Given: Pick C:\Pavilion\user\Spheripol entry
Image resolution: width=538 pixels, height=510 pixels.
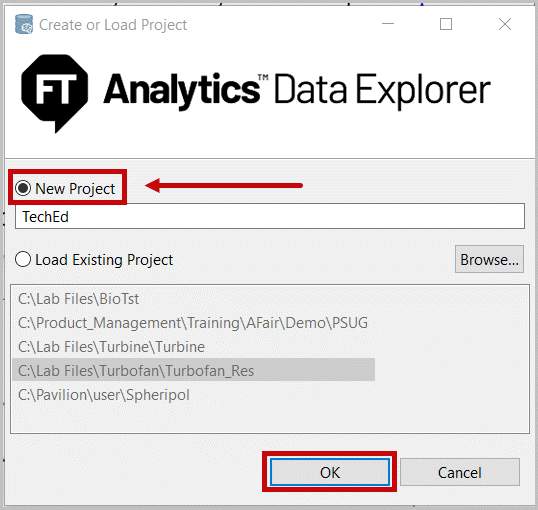Looking at the screenshot, I should (104, 395).
